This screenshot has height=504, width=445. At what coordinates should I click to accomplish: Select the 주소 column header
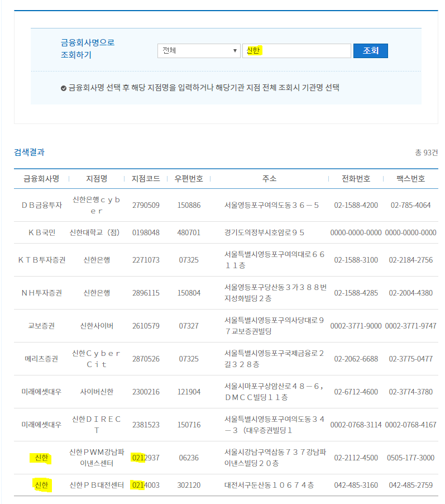(269, 179)
